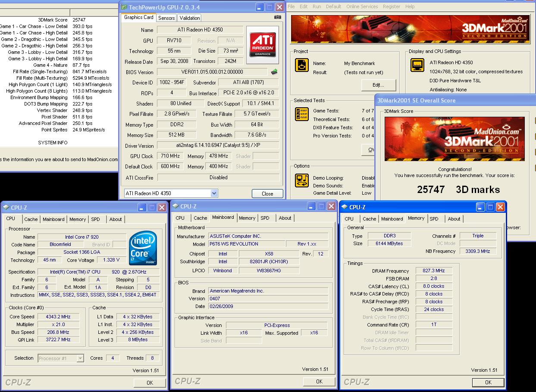Click the ATI CrossFire Disabled field
Screen dimensions: 536x392
point(218,177)
